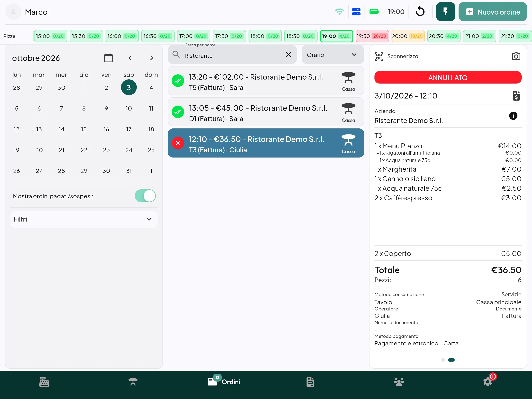Clear the search field with X icon
The height and width of the screenshot is (399, 532).
pos(288,55)
